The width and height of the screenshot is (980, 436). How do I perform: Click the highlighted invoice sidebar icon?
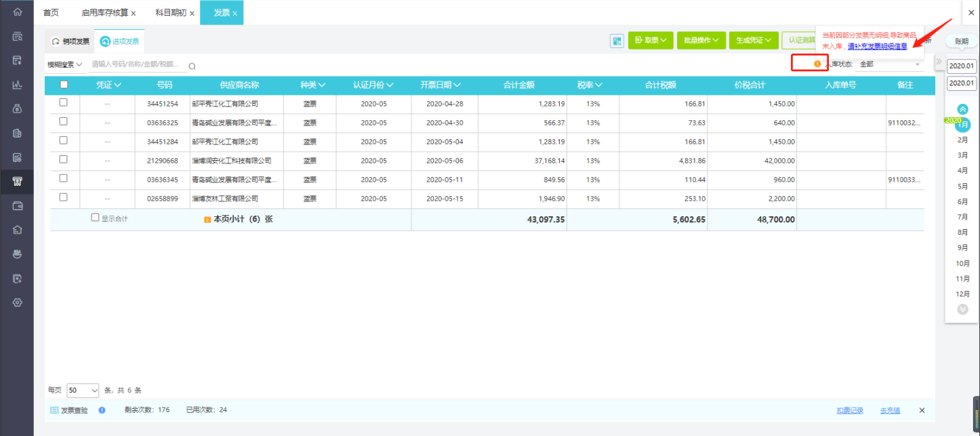(x=18, y=181)
